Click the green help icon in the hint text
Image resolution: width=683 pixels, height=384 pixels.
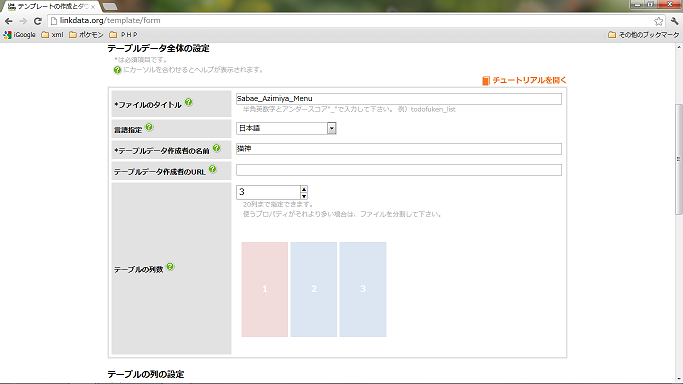pos(117,70)
